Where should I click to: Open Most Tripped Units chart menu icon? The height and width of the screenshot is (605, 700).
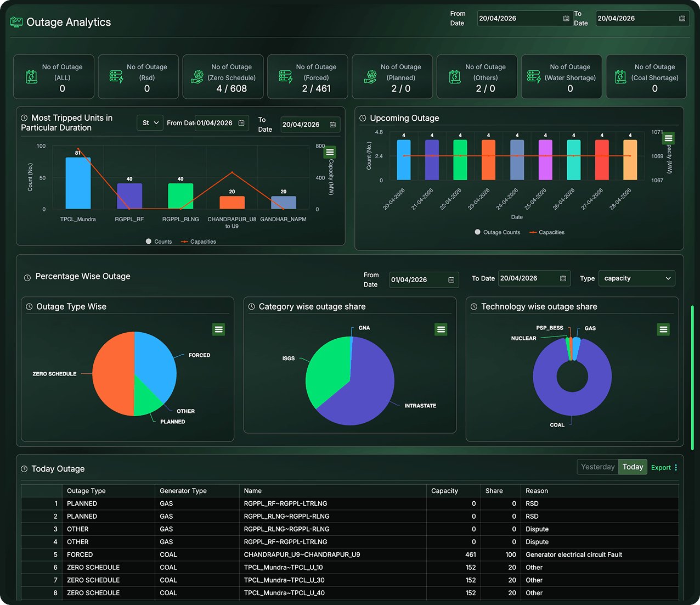click(x=330, y=152)
